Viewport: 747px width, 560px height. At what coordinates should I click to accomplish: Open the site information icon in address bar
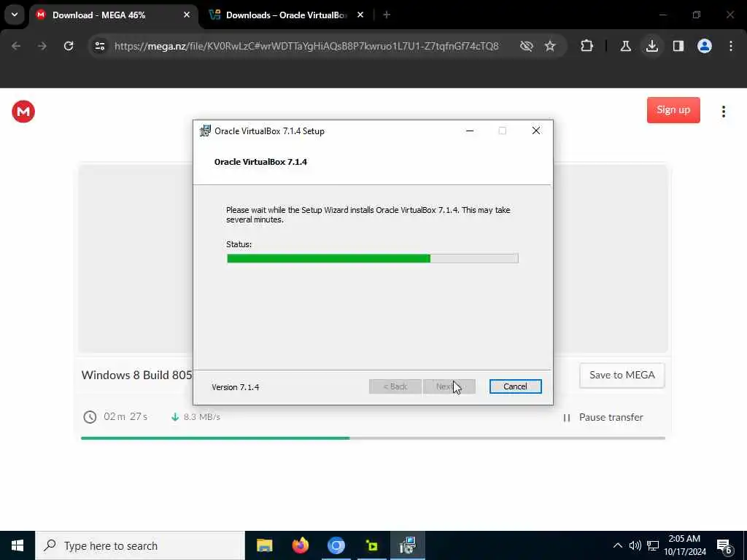(x=100, y=46)
